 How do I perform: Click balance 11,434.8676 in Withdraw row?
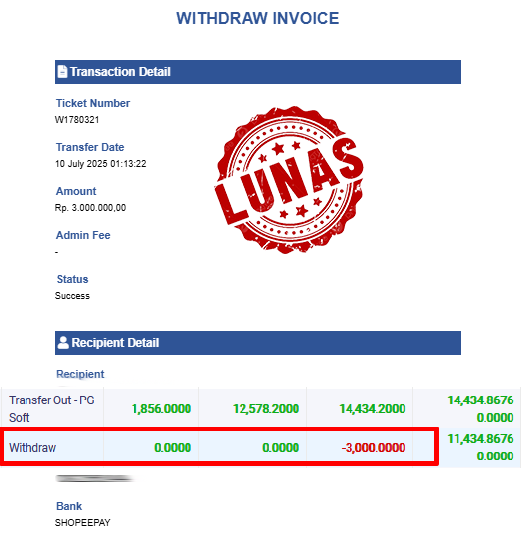click(x=480, y=439)
